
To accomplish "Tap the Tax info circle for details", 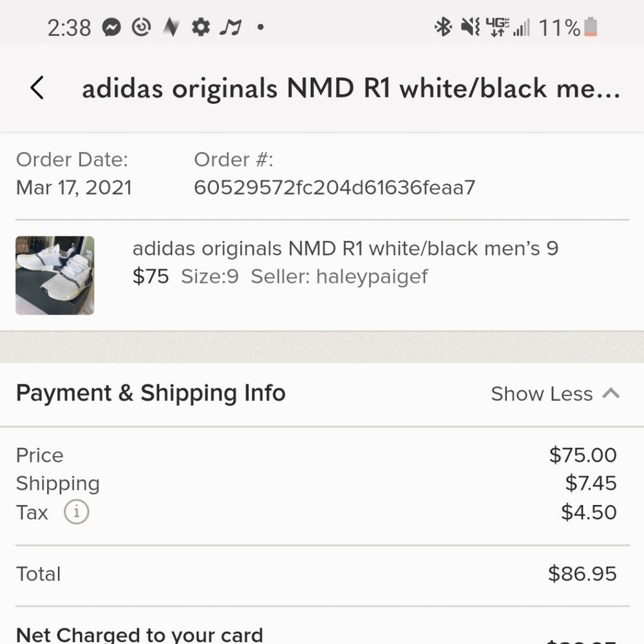I will 76,512.
